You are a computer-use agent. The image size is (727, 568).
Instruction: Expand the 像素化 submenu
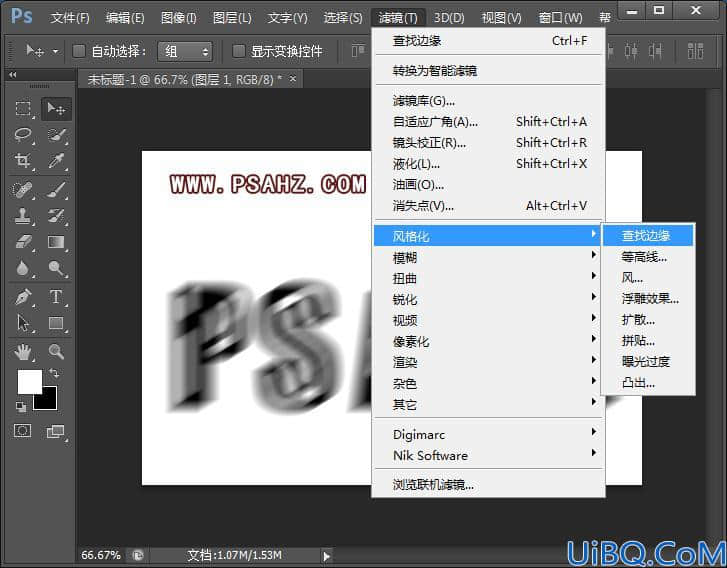pyautogui.click(x=488, y=341)
